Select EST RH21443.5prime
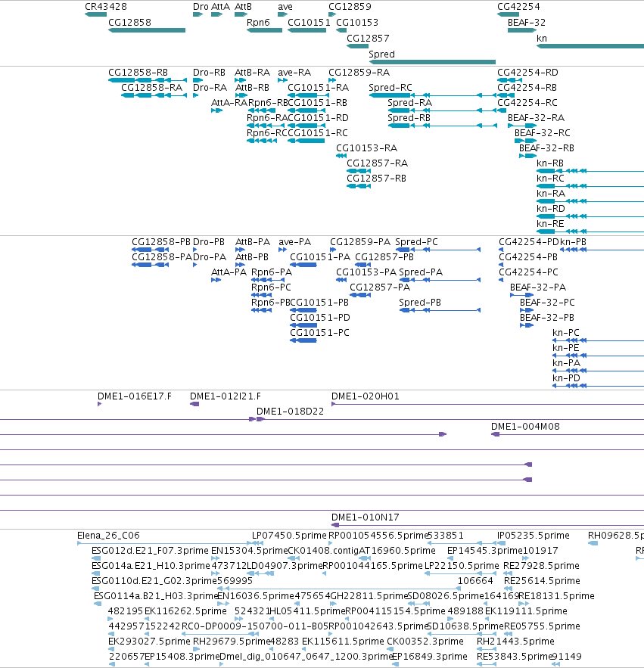This screenshot has height=668, width=644. tap(515, 642)
